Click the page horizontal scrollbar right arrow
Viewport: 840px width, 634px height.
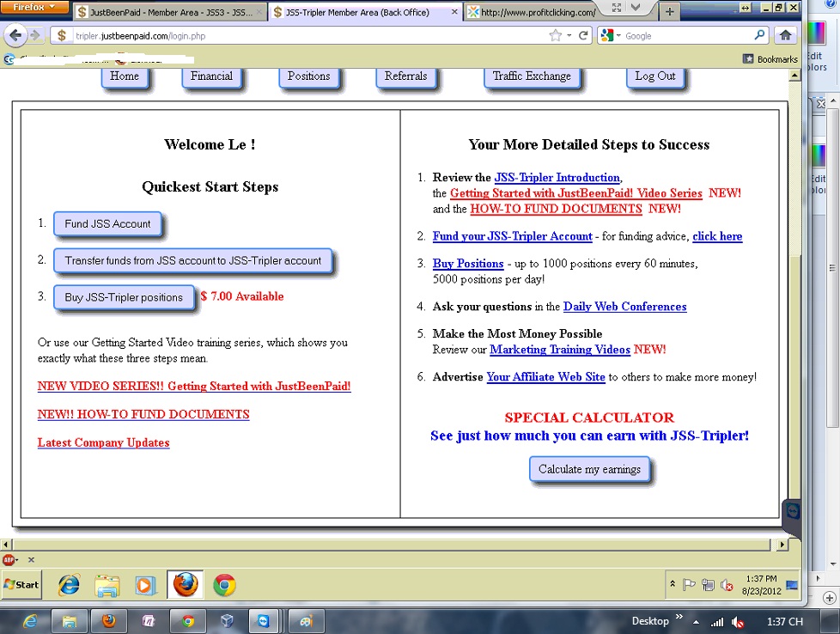(x=782, y=545)
